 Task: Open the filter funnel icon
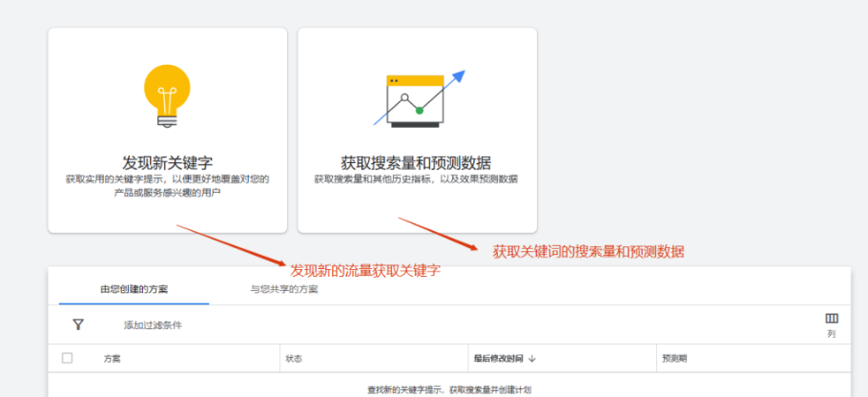78,324
